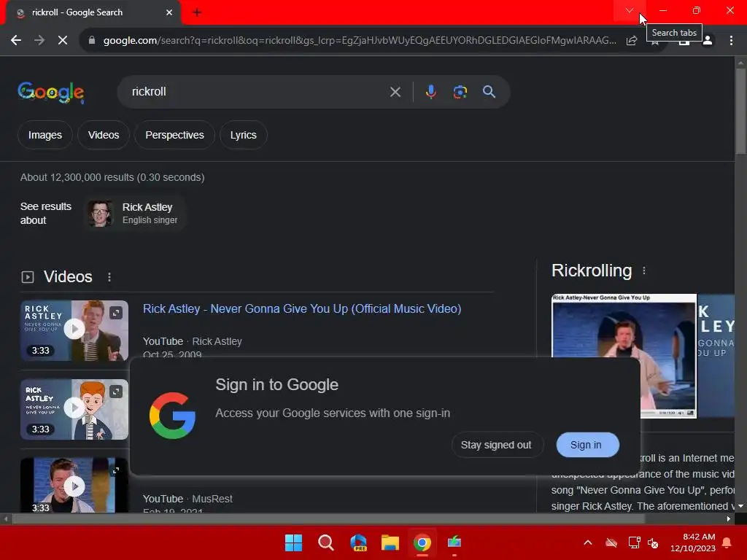Image resolution: width=747 pixels, height=560 pixels.
Task: Open Windows Start menu
Action: 293,542
